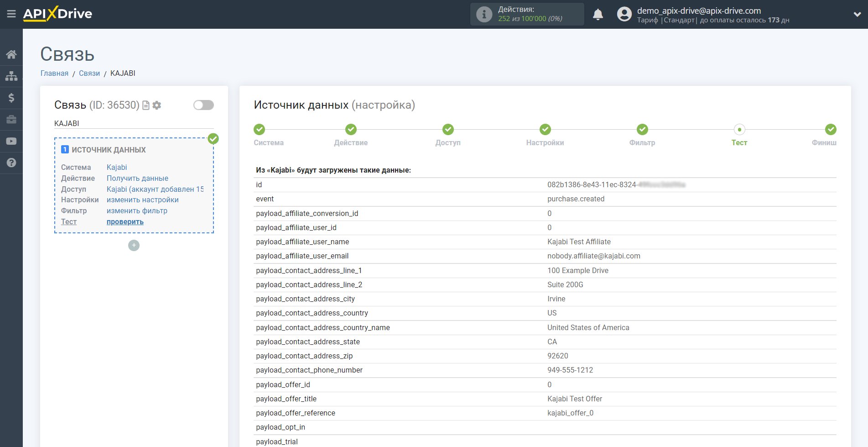Go to Связи breadcrumb
The height and width of the screenshot is (447, 868).
coord(89,73)
